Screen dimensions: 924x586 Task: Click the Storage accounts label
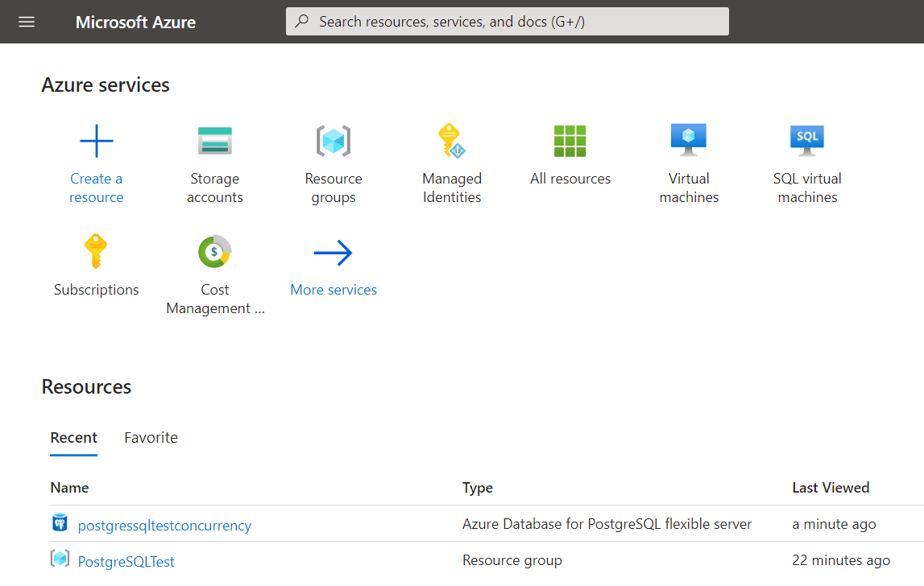[x=215, y=188]
